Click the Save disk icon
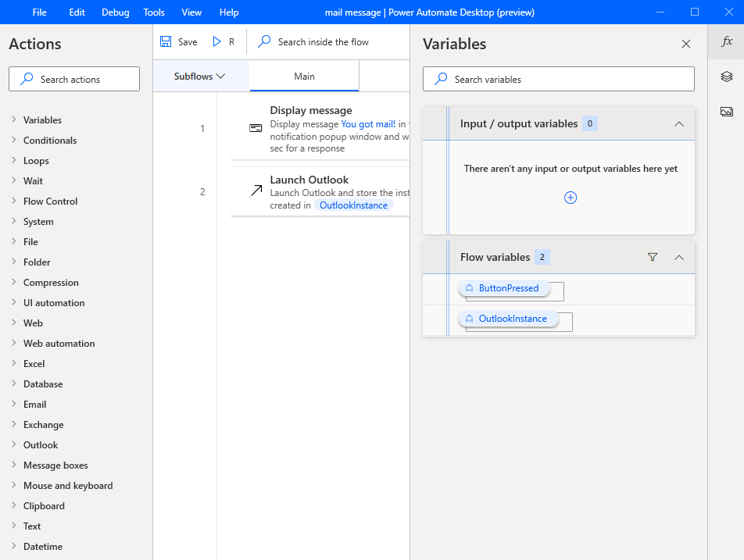 (166, 41)
